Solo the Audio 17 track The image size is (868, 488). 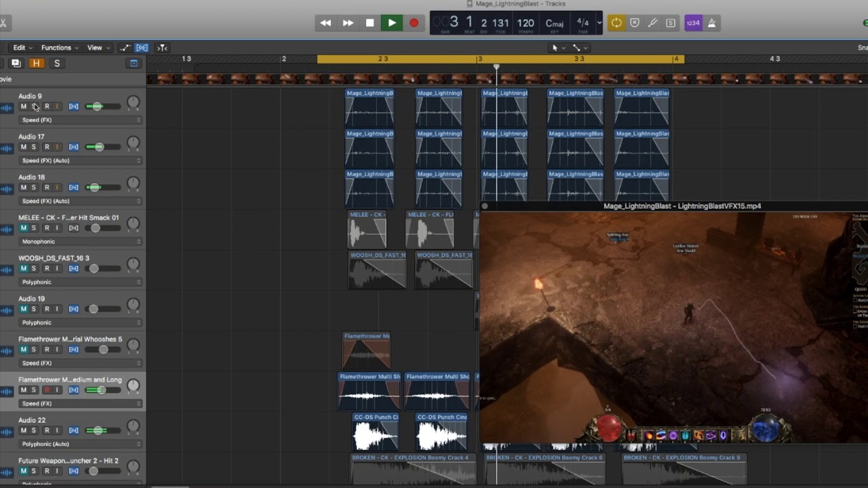(x=34, y=147)
